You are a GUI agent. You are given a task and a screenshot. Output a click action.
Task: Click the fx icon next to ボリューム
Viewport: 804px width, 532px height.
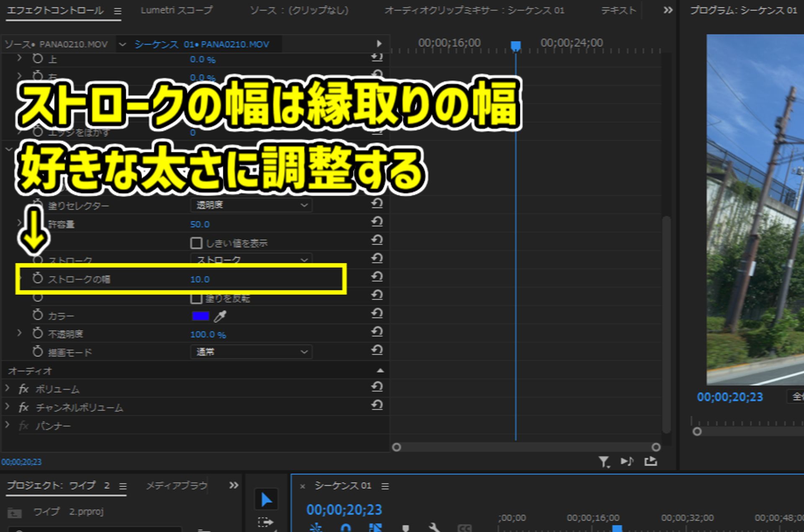click(x=23, y=389)
